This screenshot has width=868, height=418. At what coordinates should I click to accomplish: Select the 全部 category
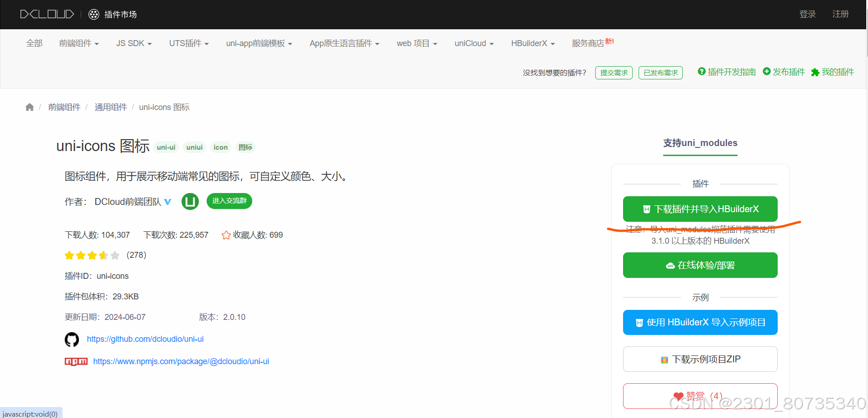(34, 43)
